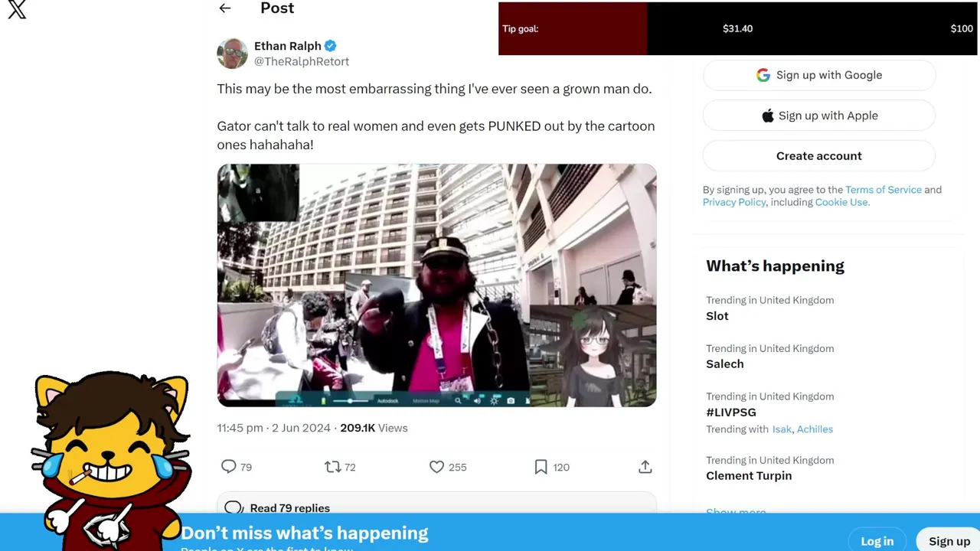This screenshot has width=980, height=551.
Task: Open the Privacy Policy link
Action: tap(734, 202)
